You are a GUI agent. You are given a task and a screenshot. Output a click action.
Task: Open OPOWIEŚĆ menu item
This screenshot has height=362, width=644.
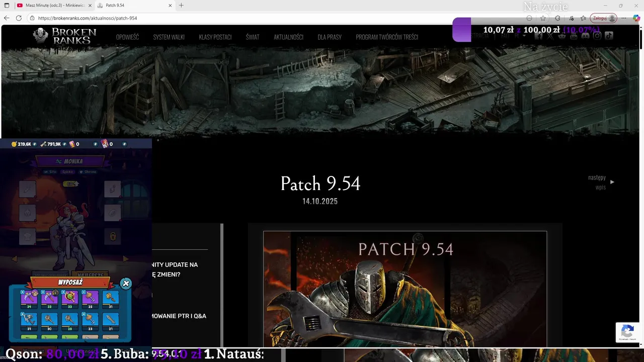coord(127,37)
